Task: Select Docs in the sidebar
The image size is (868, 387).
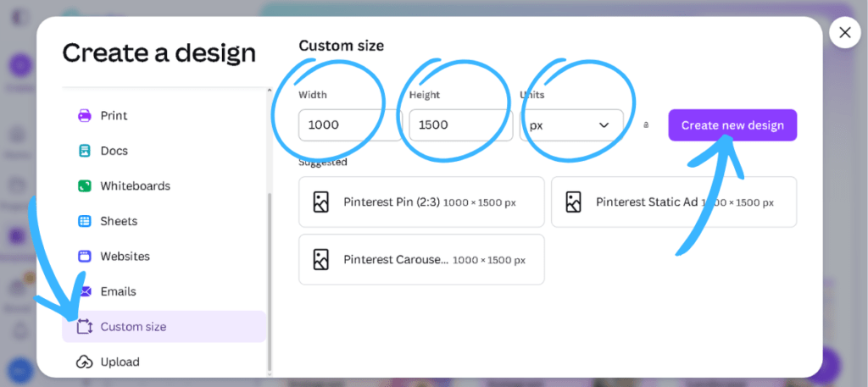Action: (x=164, y=151)
